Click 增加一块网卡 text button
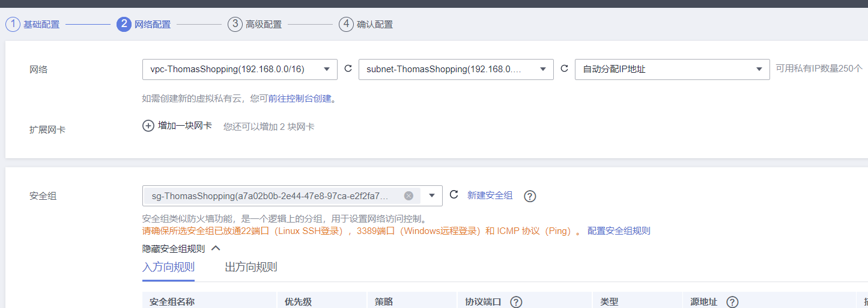Screen dimensions: 868x308 point(185,126)
